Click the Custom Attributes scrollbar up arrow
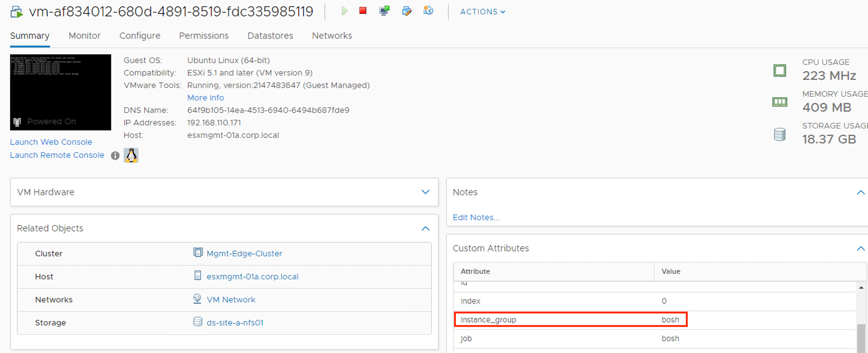The height and width of the screenshot is (353, 868). [861, 287]
